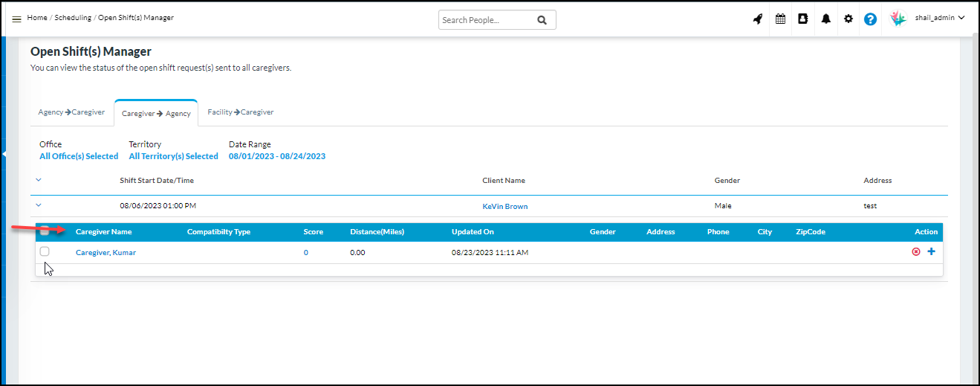Image resolution: width=980 pixels, height=386 pixels.
Task: Click in the Search People field
Action: click(483, 20)
